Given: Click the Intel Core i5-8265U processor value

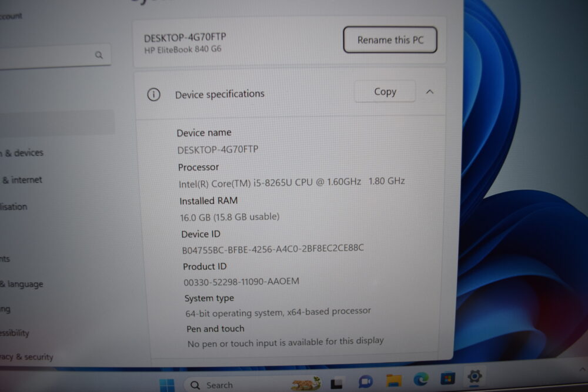Looking at the screenshot, I should coord(292,183).
